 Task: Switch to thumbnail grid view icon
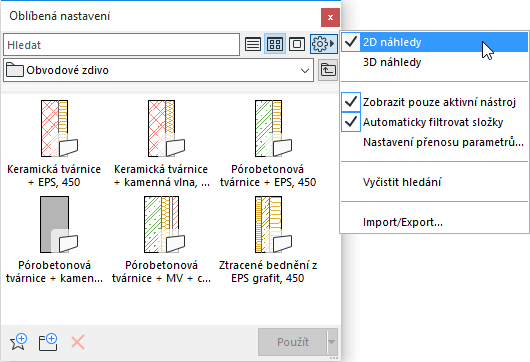pos(275,44)
